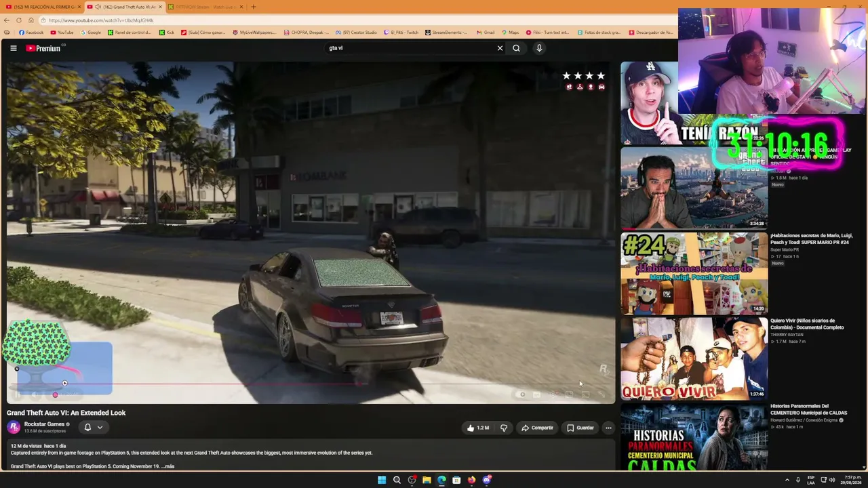This screenshot has height=488, width=868.
Task: Open 'Quiero Vivir (Niños sicarios' video title
Action: click(x=807, y=324)
